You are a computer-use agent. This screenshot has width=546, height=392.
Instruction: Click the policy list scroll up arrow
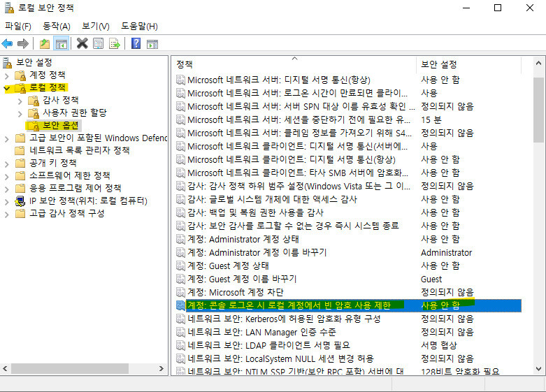538,63
